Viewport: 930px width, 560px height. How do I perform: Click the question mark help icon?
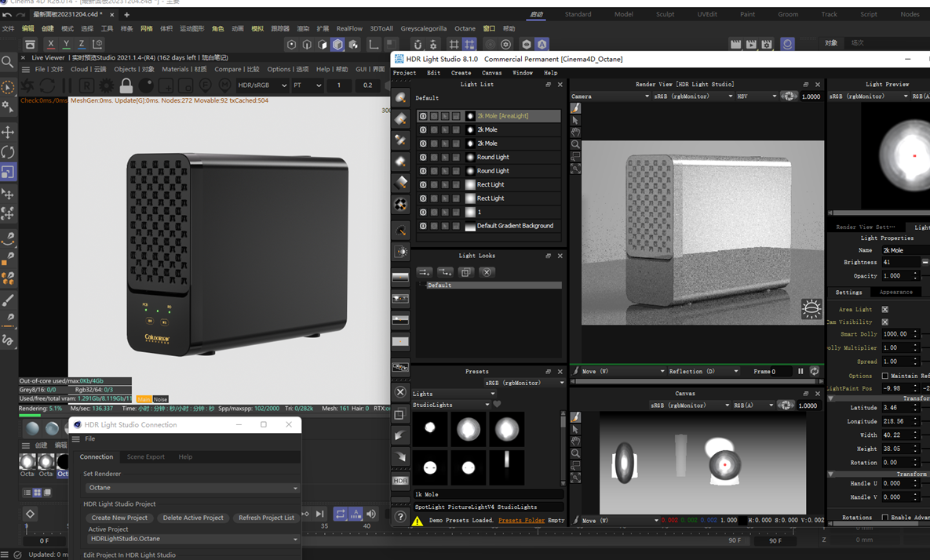[x=400, y=517]
